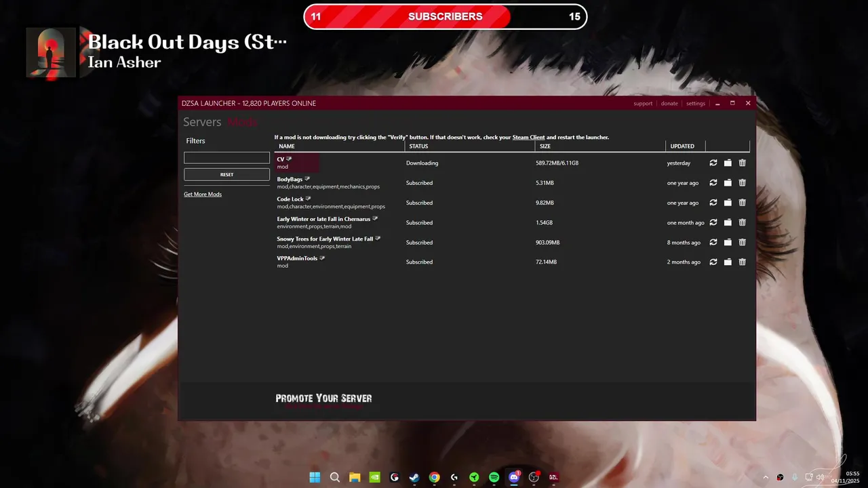Image resolution: width=868 pixels, height=488 pixels.
Task: Open workshop icon next to Snowy Trees mod
Action: point(378,239)
